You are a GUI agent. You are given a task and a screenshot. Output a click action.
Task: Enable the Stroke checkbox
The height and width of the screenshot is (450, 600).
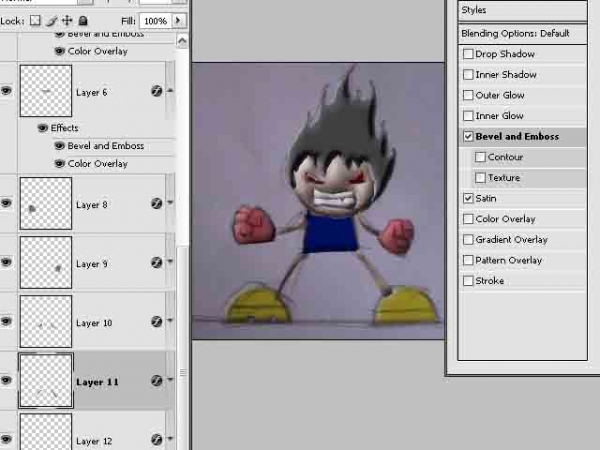[468, 281]
